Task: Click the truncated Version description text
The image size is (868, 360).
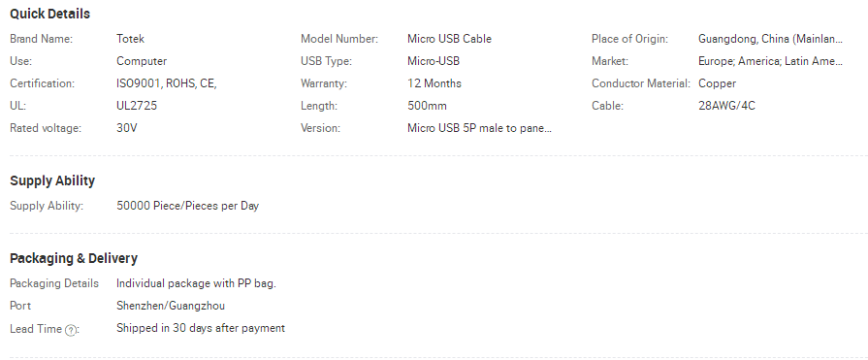Action: click(479, 128)
